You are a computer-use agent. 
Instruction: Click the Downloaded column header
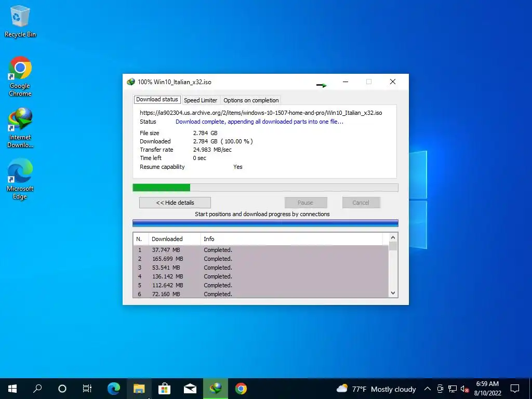click(x=175, y=239)
